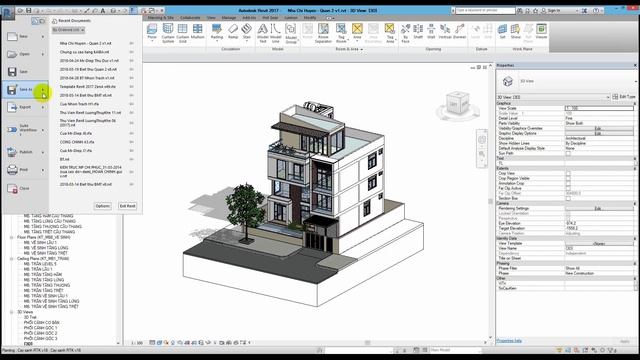Click the Options button

click(x=102, y=206)
